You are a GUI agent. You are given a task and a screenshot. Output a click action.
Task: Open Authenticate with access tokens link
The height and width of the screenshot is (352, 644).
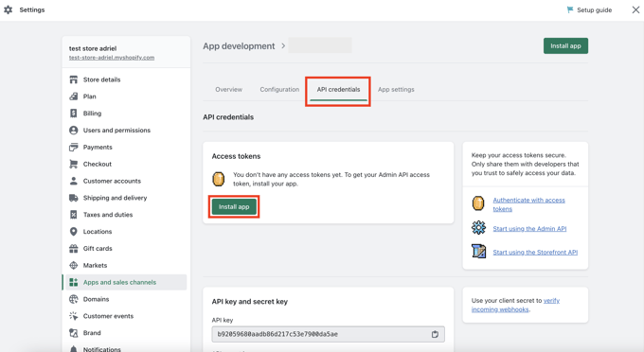tap(528, 204)
